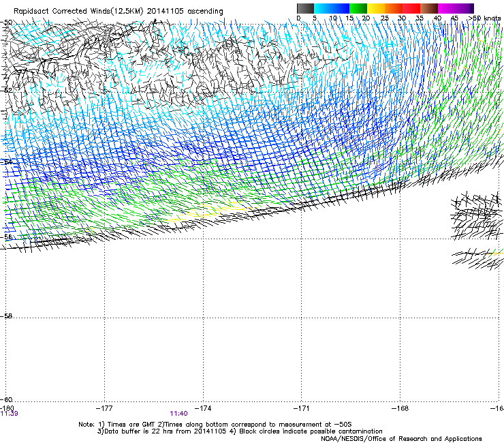Click the NOAA/NESDIS Office of Research credit
504x443 pixels.
click(x=401, y=439)
